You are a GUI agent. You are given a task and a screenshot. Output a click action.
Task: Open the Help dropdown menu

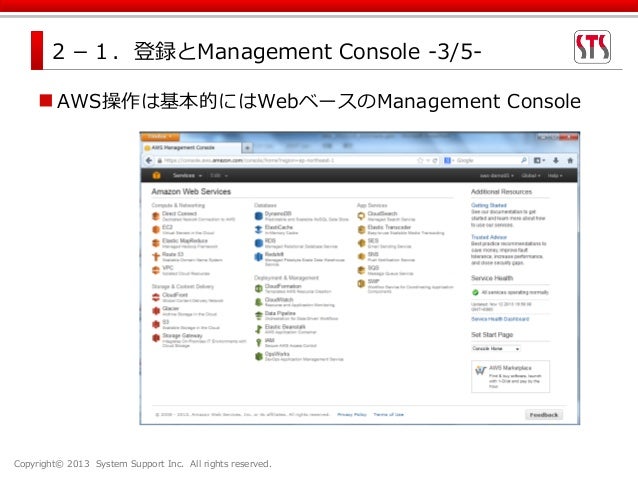click(555, 175)
